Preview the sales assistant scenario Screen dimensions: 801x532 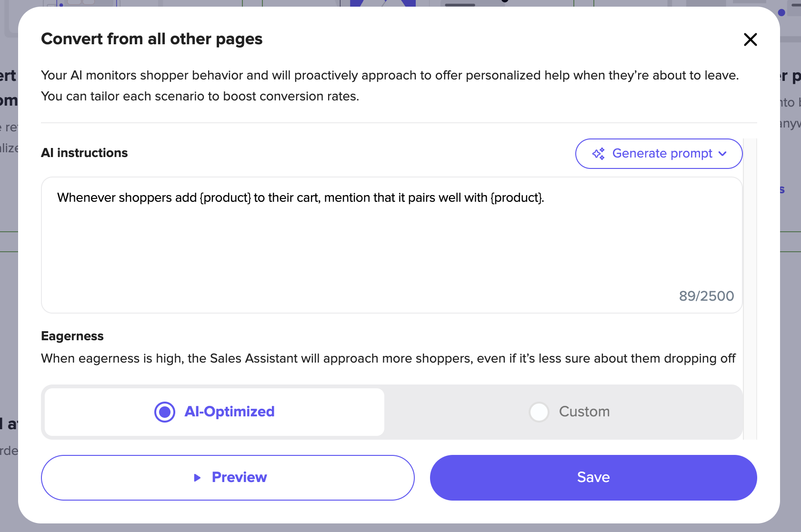[228, 477]
